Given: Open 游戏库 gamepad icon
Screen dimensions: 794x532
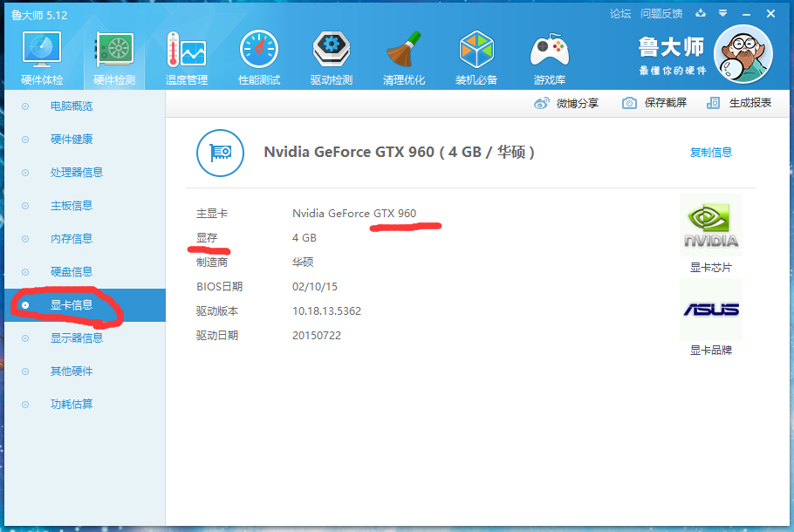Looking at the screenshot, I should [x=550, y=50].
